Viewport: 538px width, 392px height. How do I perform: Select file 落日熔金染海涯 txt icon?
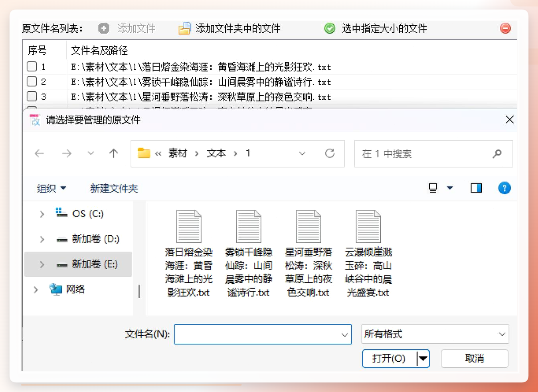(189, 227)
